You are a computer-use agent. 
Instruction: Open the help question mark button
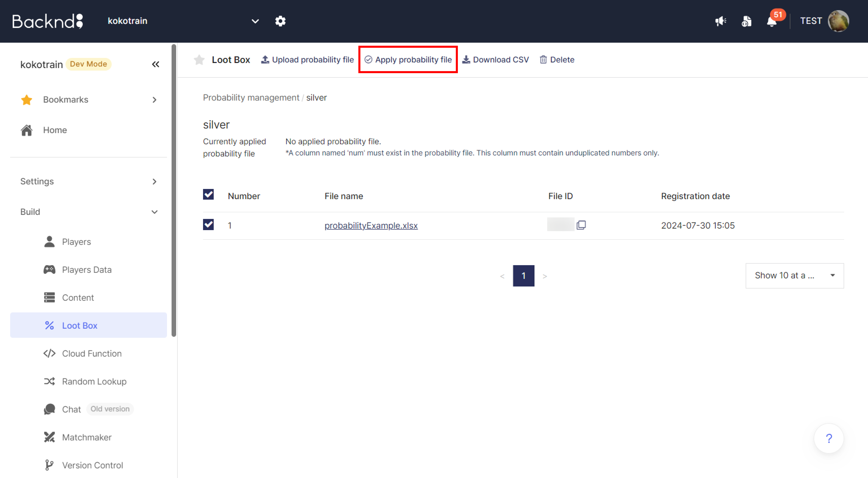[x=829, y=438]
